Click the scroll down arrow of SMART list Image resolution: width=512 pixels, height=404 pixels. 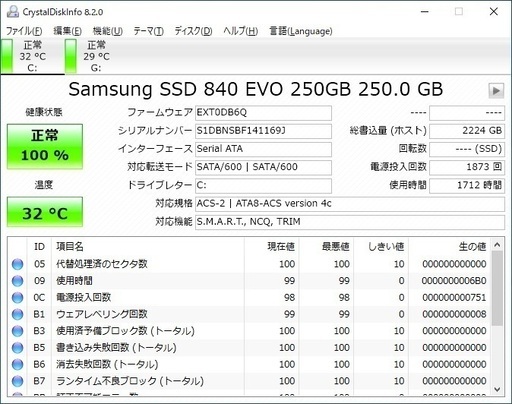[x=497, y=389]
